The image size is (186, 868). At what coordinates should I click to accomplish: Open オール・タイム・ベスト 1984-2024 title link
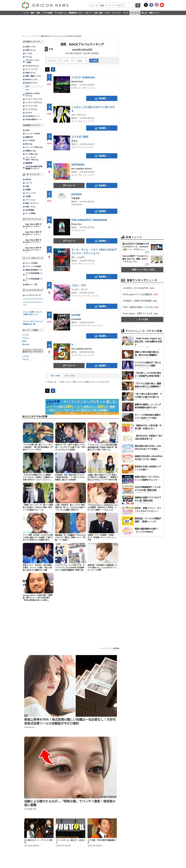click(x=94, y=251)
